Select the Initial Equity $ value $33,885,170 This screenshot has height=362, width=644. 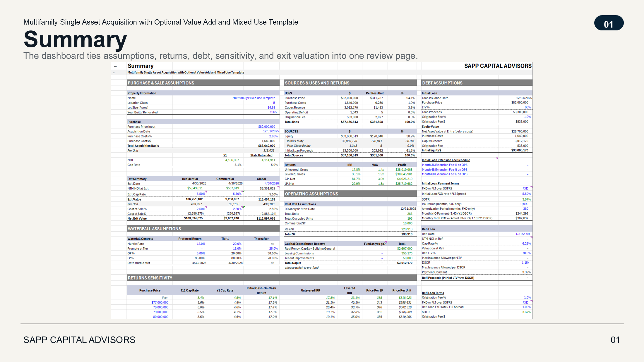pyautogui.click(x=520, y=150)
